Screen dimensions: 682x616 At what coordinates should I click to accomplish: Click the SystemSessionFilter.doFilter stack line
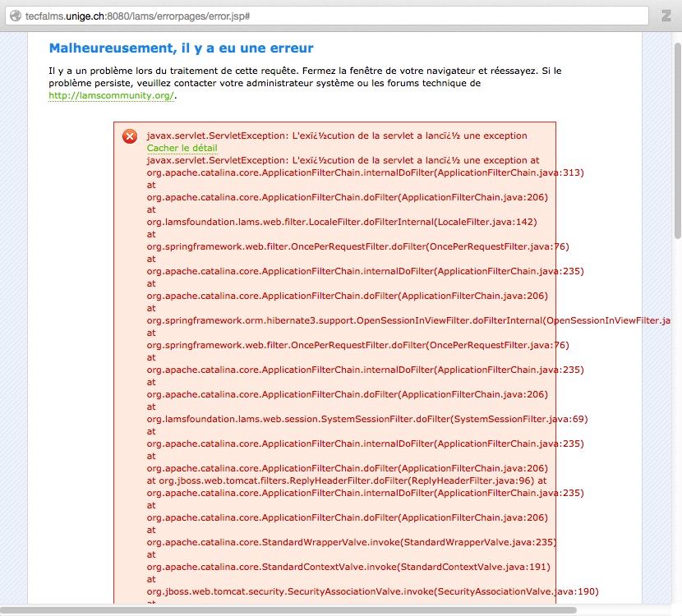pyautogui.click(x=367, y=420)
